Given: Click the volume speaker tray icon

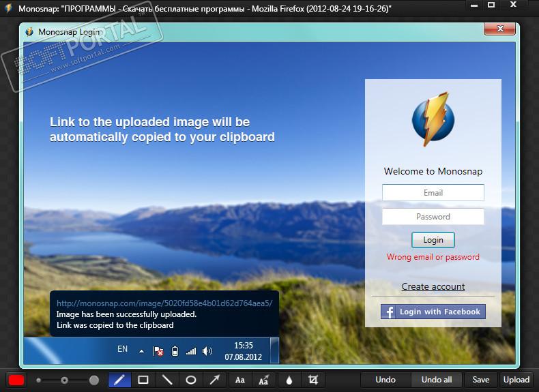Looking at the screenshot, I should pos(207,351).
